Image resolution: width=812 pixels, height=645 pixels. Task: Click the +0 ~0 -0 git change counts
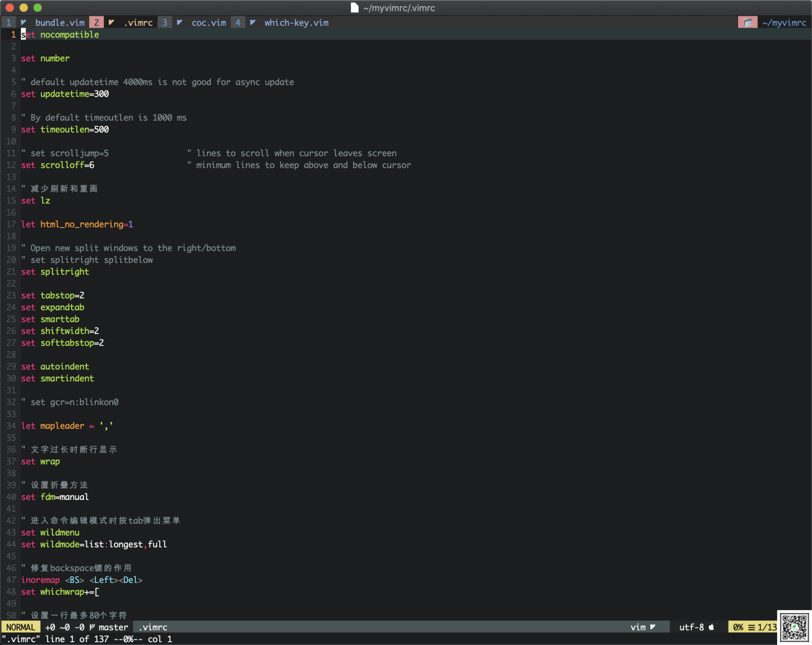pyautogui.click(x=65, y=627)
